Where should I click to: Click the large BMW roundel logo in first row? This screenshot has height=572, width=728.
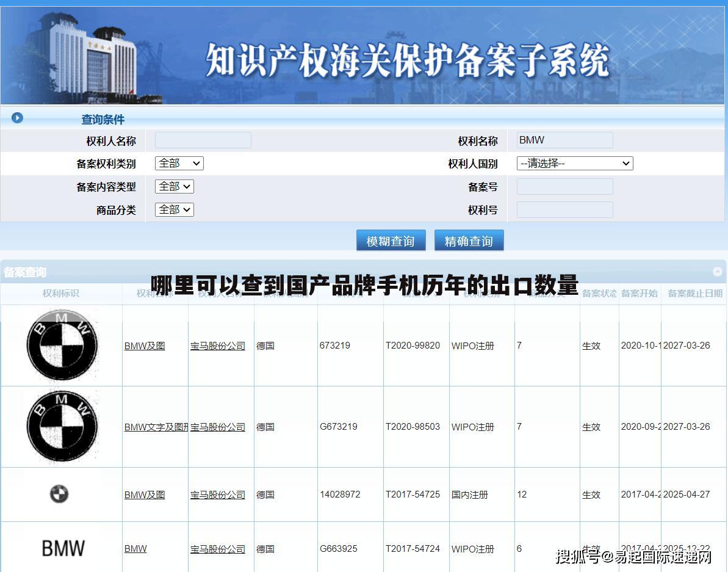(61, 345)
